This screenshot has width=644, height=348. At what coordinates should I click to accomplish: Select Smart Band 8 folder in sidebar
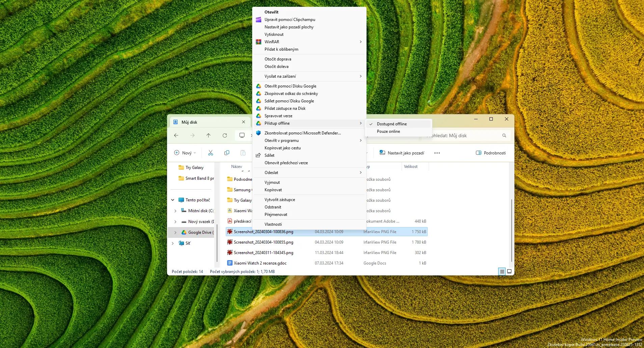point(196,178)
